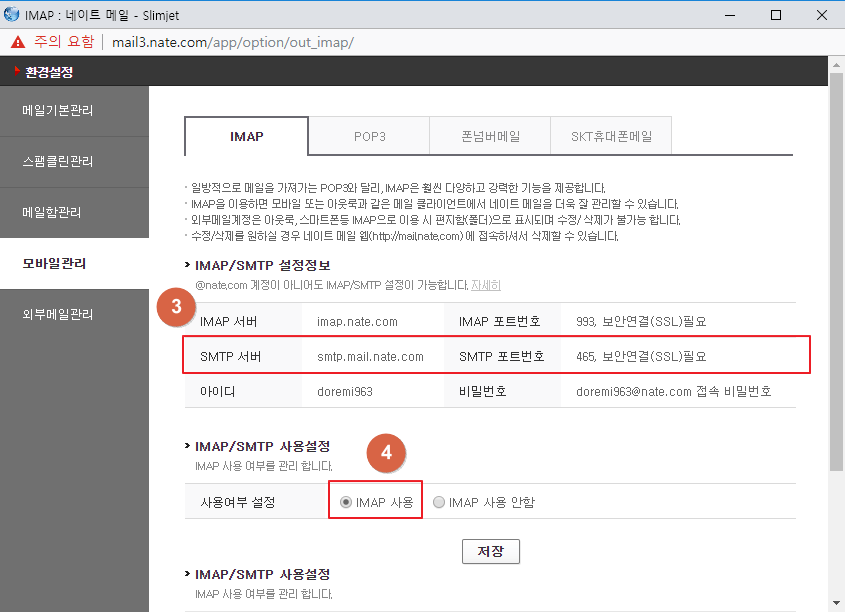Image resolution: width=845 pixels, height=612 pixels.
Task: Open the 폰넘버메일 tab
Action: pyautogui.click(x=490, y=136)
